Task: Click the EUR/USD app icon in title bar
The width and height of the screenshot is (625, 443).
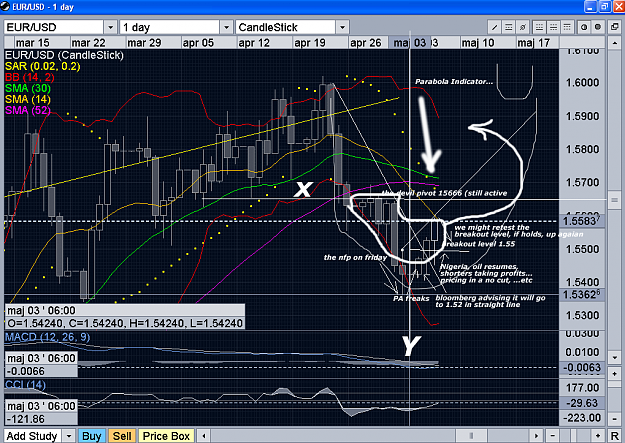Action: point(6,6)
